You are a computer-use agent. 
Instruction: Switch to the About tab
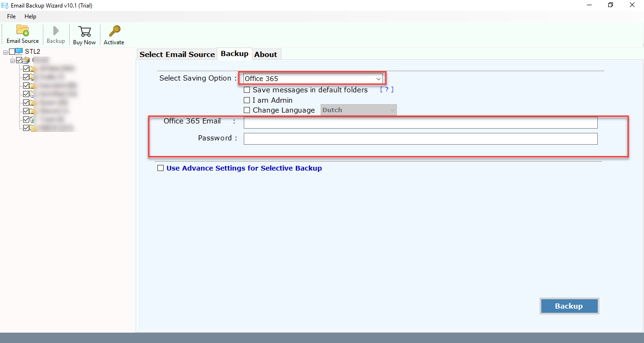pos(265,54)
